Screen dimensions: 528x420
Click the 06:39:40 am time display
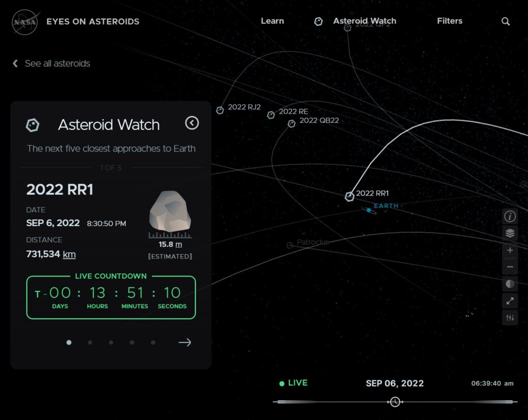pyautogui.click(x=492, y=383)
